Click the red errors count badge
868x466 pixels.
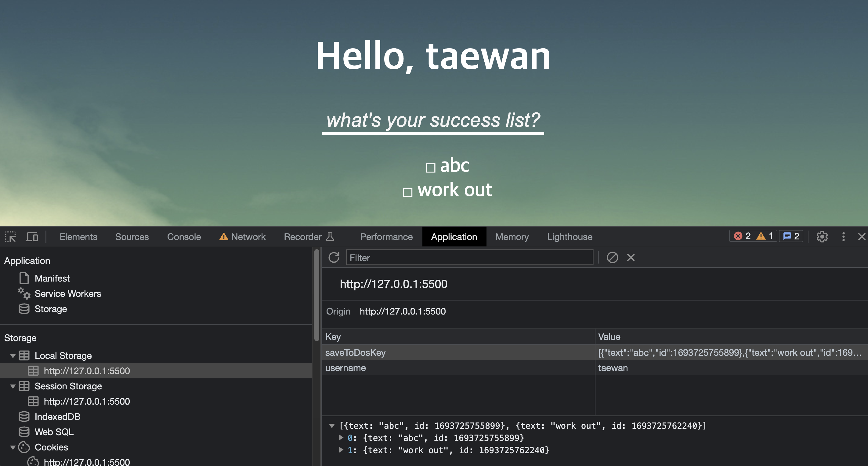[x=742, y=236]
